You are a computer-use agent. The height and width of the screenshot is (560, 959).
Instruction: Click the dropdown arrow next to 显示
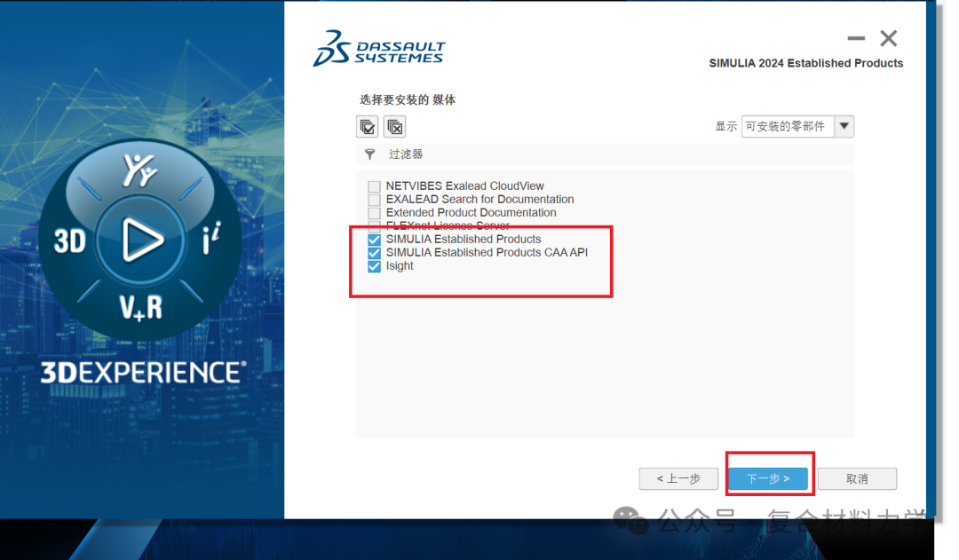844,126
